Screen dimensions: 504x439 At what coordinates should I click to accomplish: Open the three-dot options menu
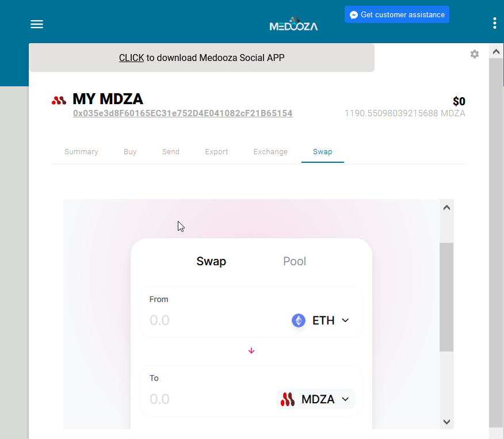494,23
